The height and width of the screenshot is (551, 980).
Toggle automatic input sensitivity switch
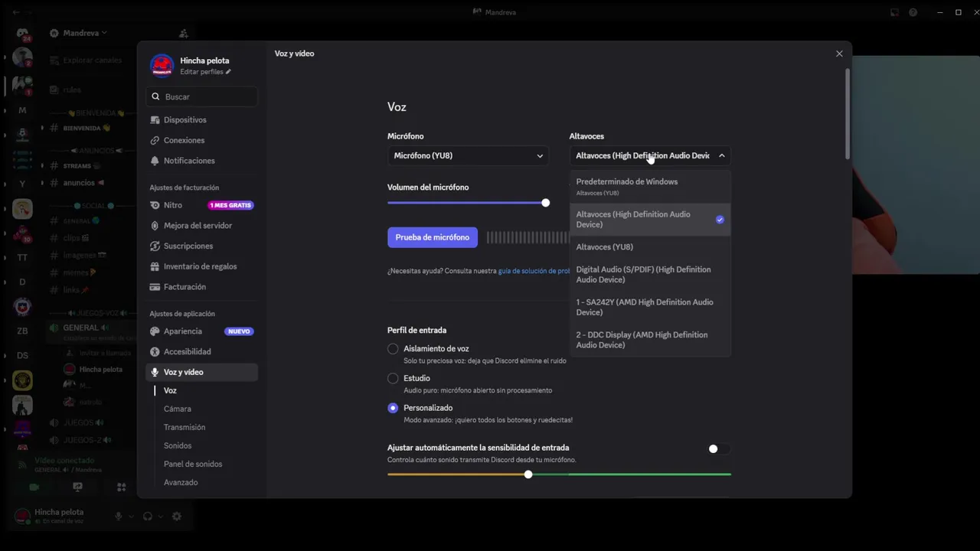coord(718,448)
